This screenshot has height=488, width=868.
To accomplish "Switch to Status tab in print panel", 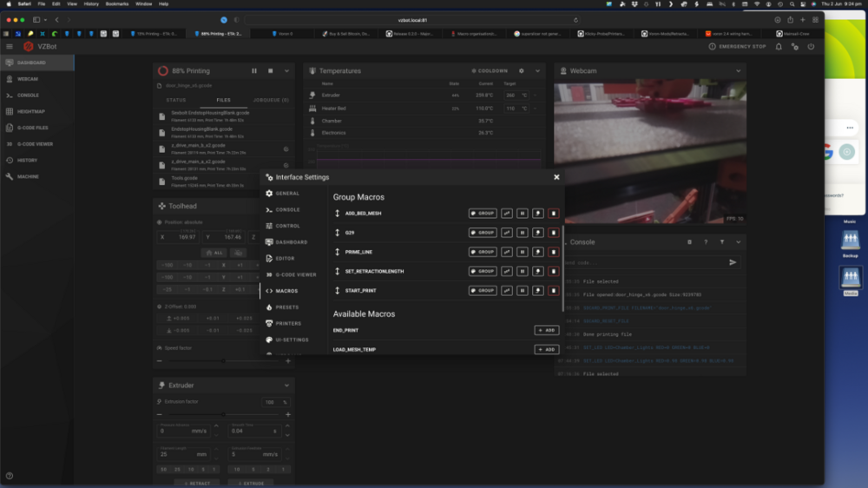I will (x=176, y=100).
